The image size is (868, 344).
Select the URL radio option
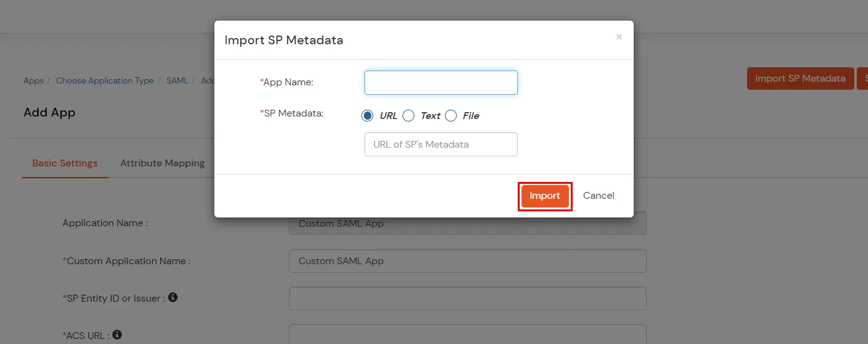click(x=368, y=116)
